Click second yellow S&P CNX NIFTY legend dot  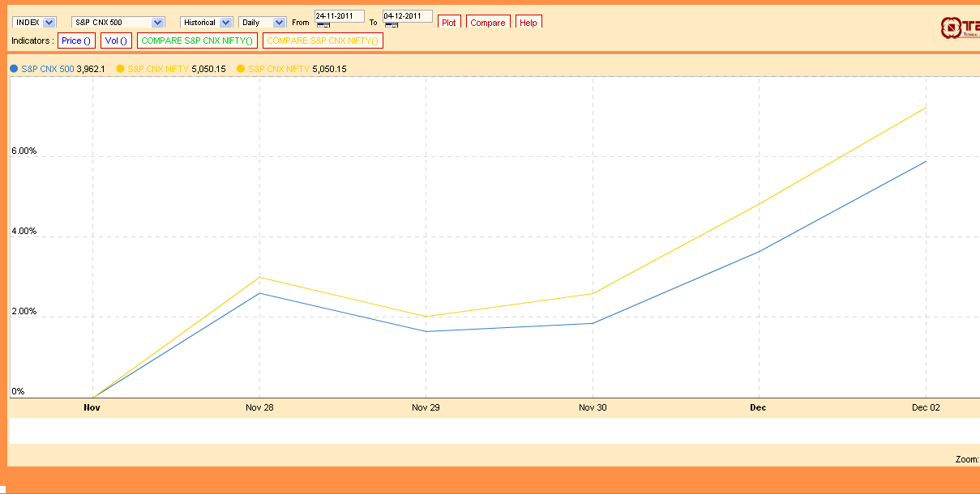coord(241,69)
